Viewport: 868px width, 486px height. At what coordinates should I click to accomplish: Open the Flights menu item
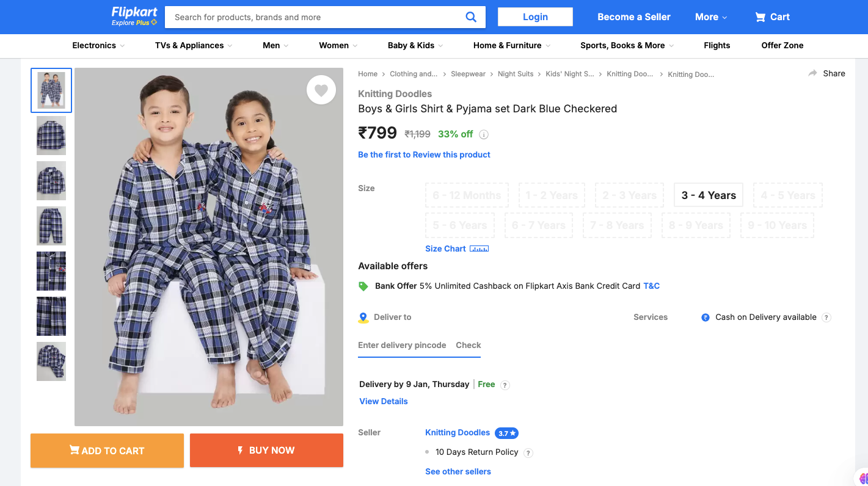[717, 45]
